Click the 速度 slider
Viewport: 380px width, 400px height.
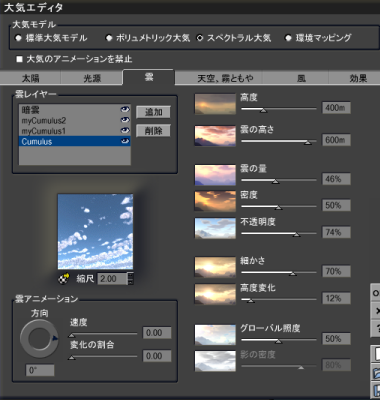(x=103, y=334)
